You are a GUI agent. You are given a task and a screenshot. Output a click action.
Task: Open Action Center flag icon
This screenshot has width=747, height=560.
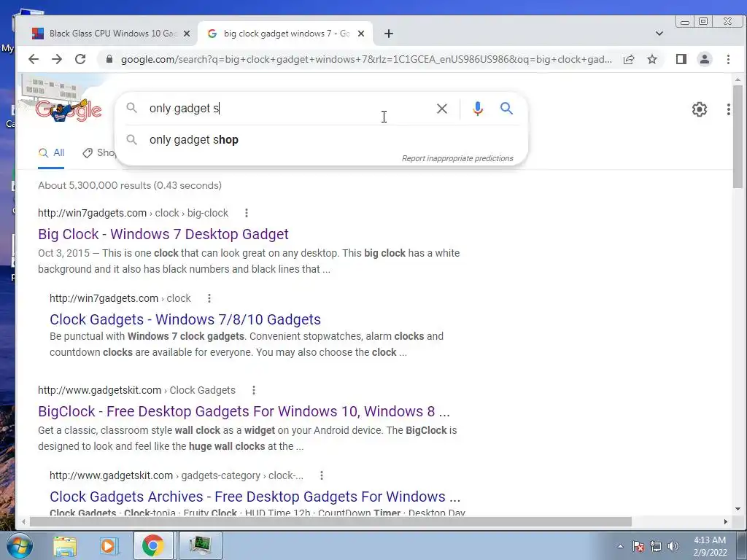pyautogui.click(x=638, y=546)
